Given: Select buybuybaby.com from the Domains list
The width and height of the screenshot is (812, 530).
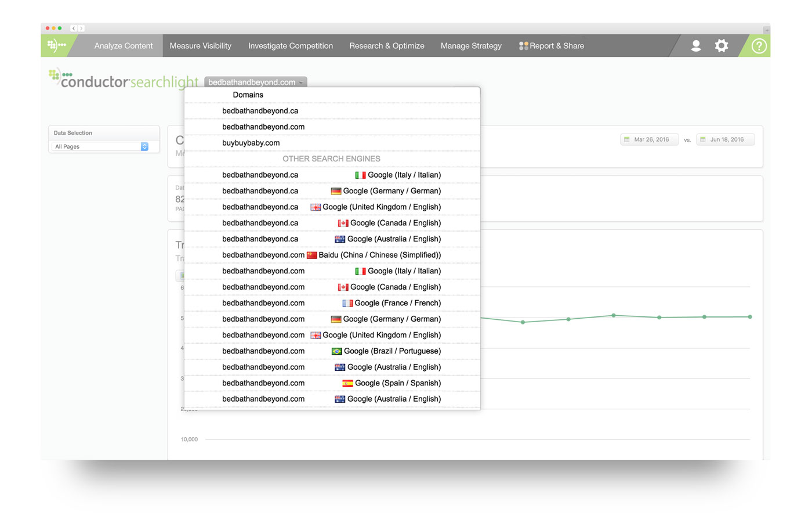Looking at the screenshot, I should (x=332, y=143).
